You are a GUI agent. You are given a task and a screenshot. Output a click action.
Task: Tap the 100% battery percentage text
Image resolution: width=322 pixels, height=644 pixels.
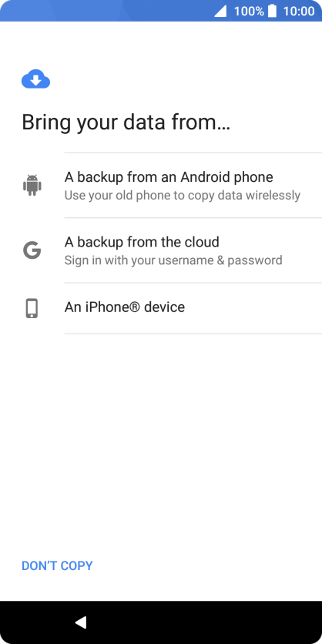(249, 11)
